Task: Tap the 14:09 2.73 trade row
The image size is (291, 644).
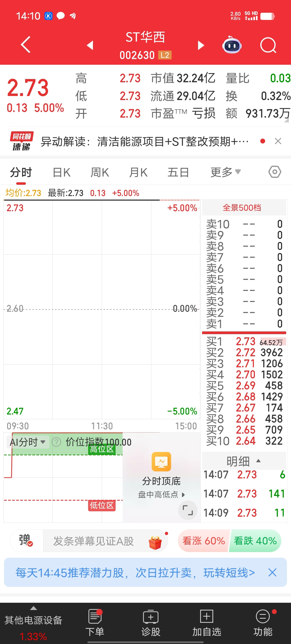Action: [x=244, y=513]
